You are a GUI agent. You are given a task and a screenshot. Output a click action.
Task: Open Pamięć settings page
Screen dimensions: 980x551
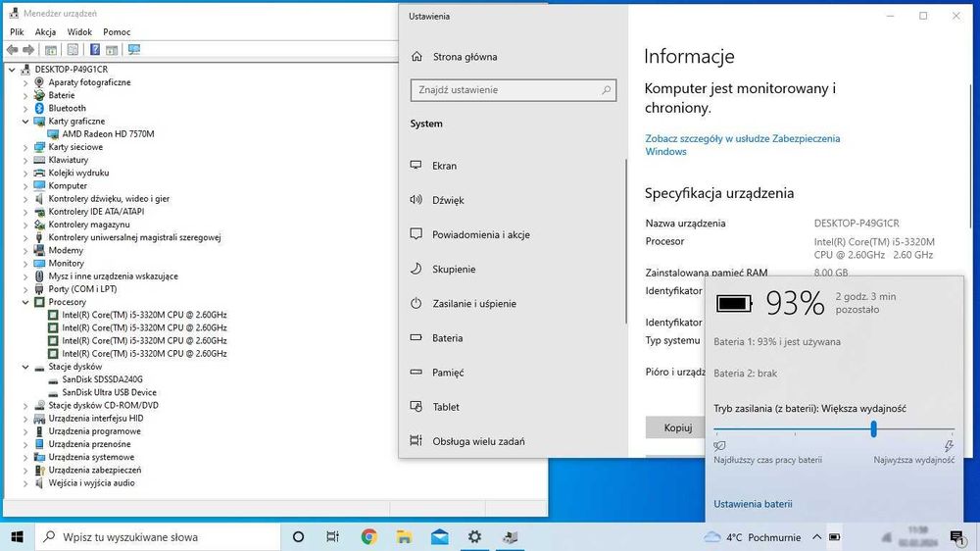[448, 373]
